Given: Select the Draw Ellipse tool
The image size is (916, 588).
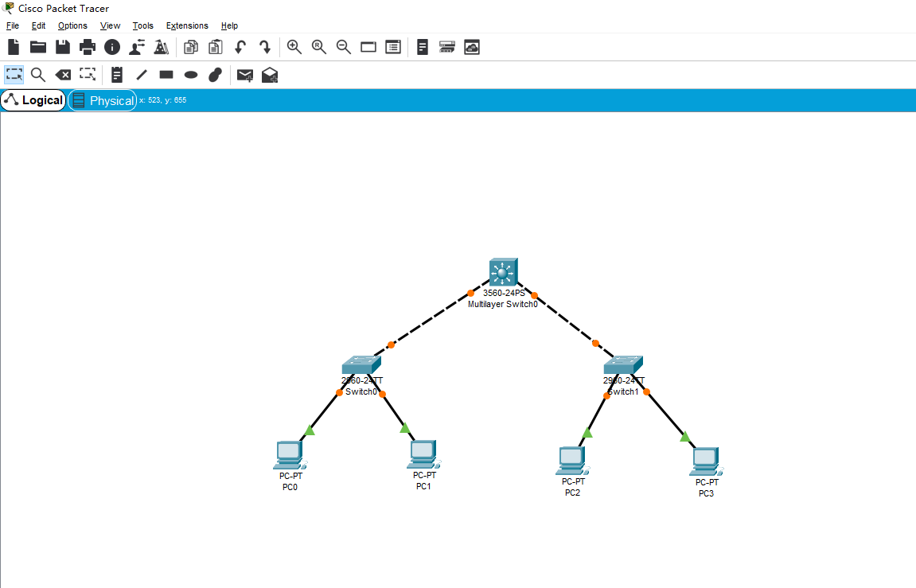Looking at the screenshot, I should (191, 75).
